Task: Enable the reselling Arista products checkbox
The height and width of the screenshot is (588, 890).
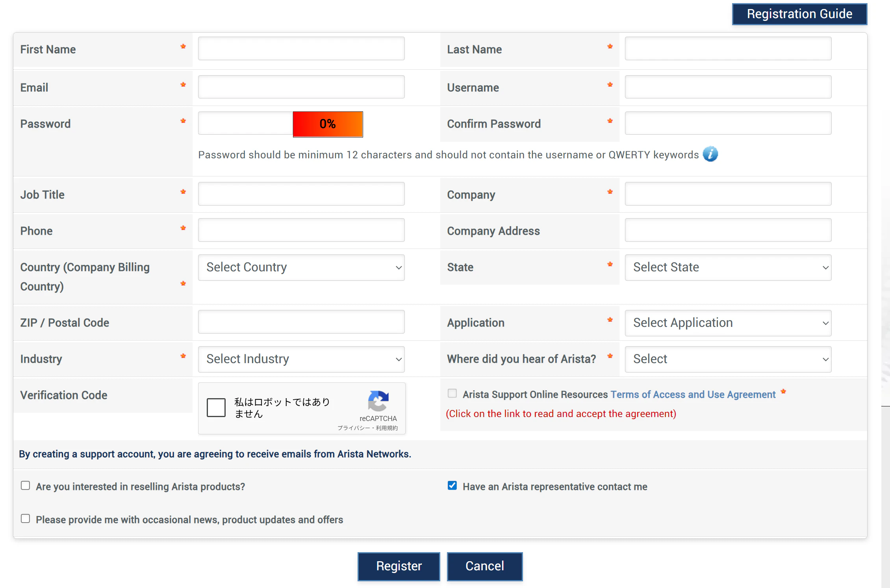Action: tap(26, 486)
